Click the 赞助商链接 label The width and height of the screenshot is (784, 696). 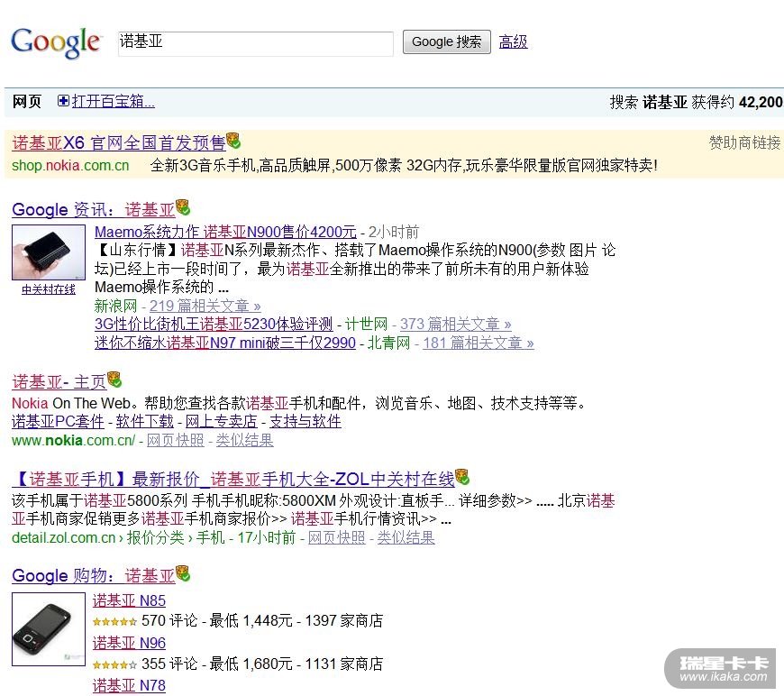744,143
